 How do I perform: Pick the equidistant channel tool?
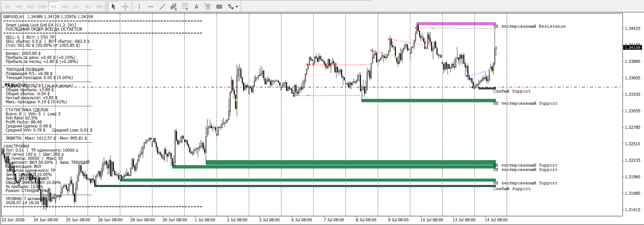[174, 6]
